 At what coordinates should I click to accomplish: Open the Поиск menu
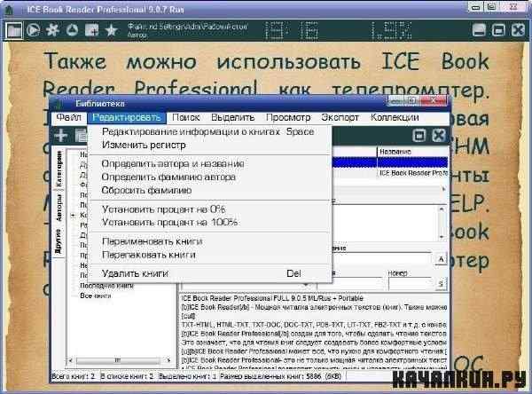(186, 117)
